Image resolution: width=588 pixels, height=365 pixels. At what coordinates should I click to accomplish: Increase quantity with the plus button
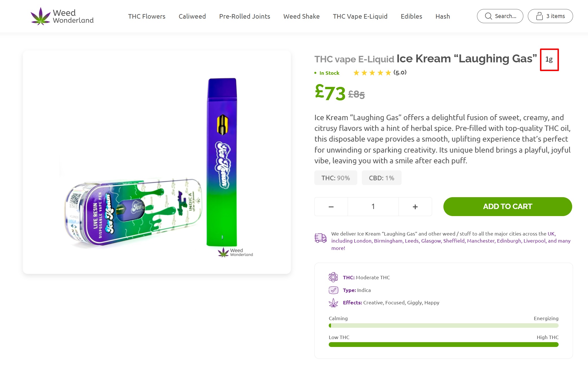(415, 206)
